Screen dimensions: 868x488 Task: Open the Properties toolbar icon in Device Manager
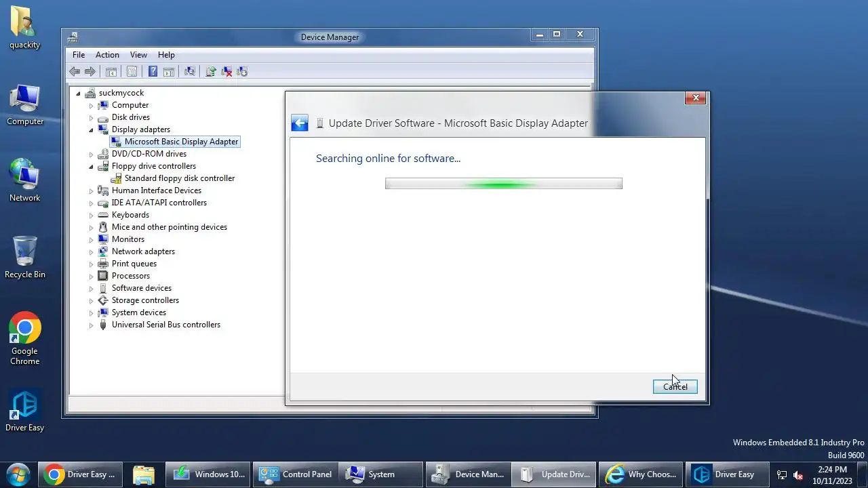point(132,71)
